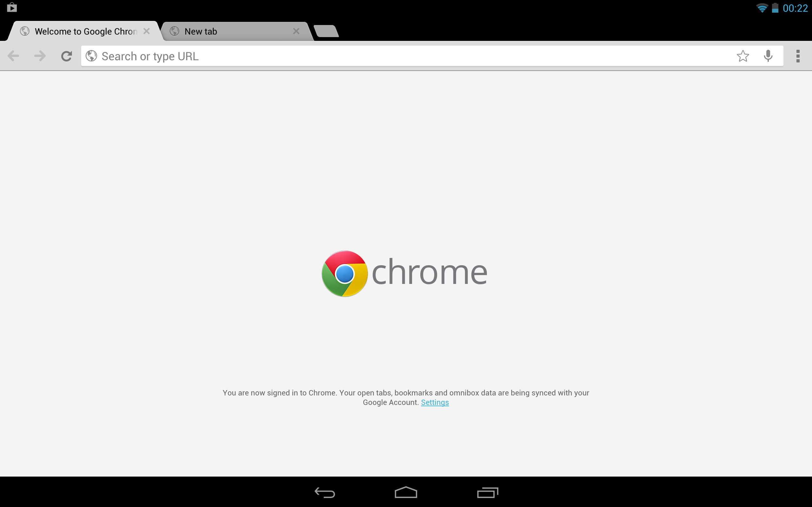Close the 'New tab' tab
The width and height of the screenshot is (812, 507).
(x=297, y=31)
